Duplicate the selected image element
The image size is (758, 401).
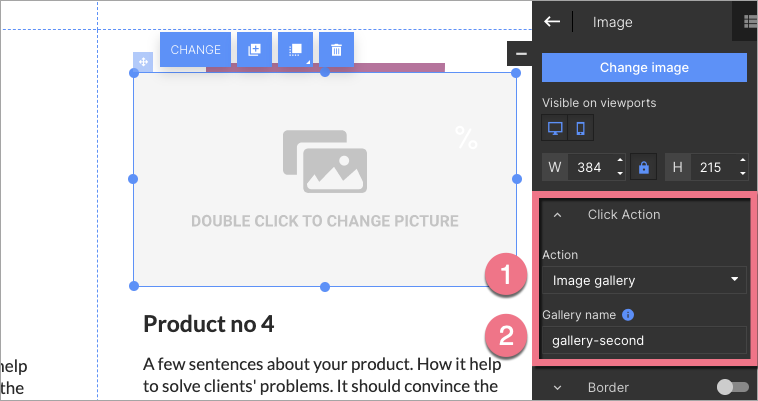(254, 50)
